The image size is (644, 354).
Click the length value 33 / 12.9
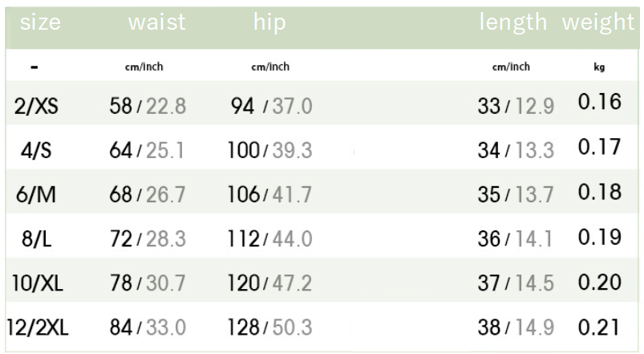click(516, 106)
